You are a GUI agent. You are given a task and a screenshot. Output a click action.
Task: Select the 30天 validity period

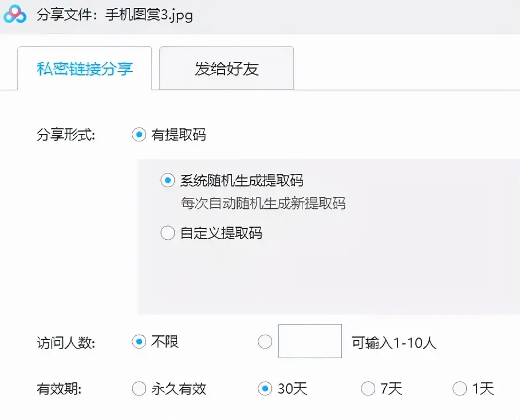click(265, 389)
